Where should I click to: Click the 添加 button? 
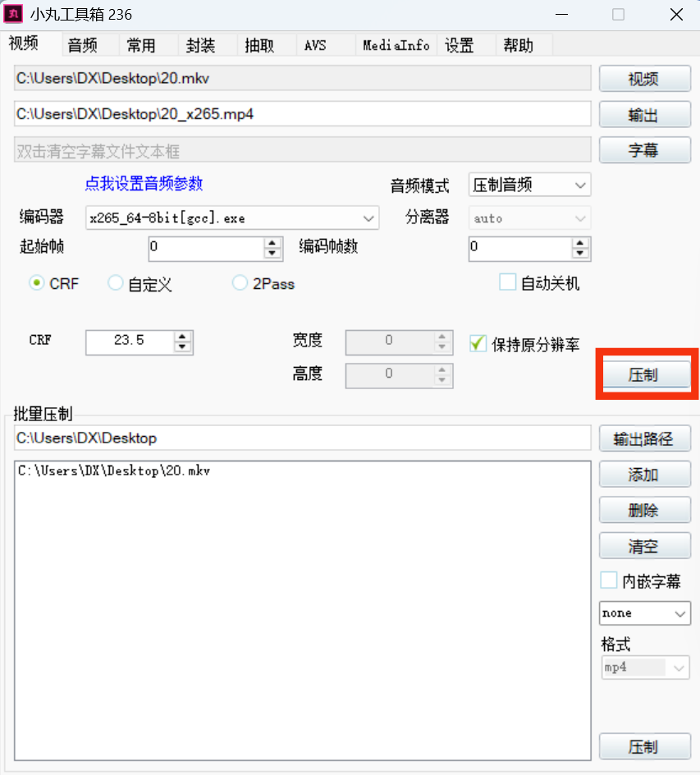(645, 475)
